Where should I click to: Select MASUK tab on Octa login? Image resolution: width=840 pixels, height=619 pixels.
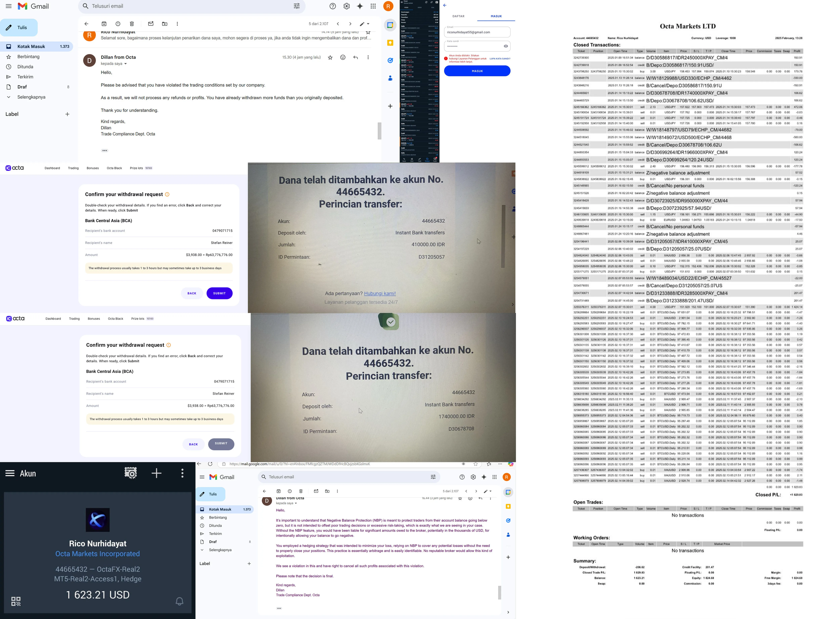coord(496,16)
